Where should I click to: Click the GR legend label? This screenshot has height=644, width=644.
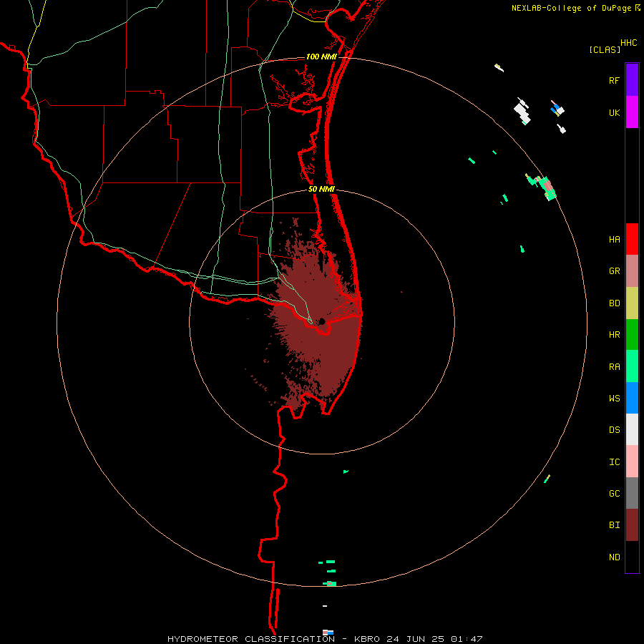[x=614, y=271]
